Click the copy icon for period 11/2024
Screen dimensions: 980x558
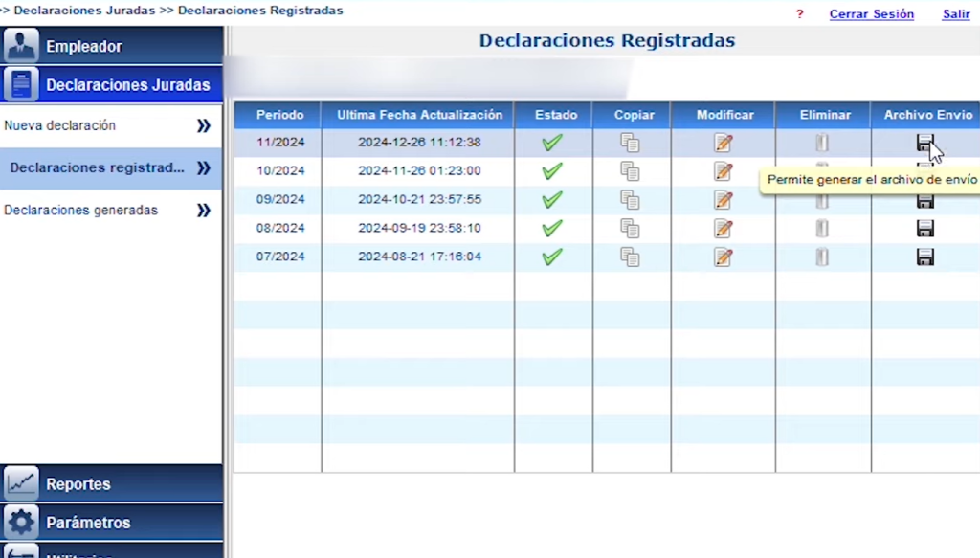(629, 143)
